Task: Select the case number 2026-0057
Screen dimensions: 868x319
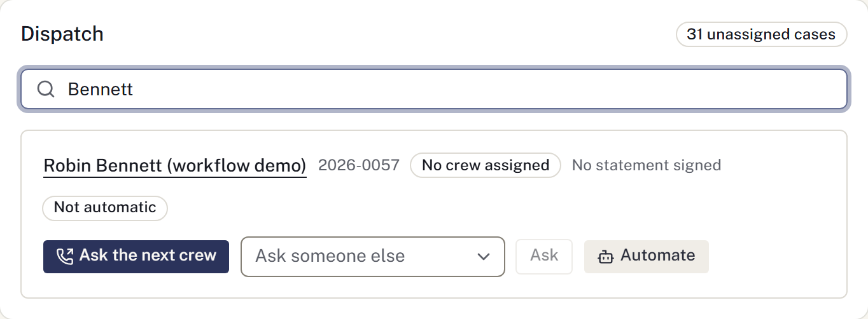Action: pyautogui.click(x=359, y=165)
